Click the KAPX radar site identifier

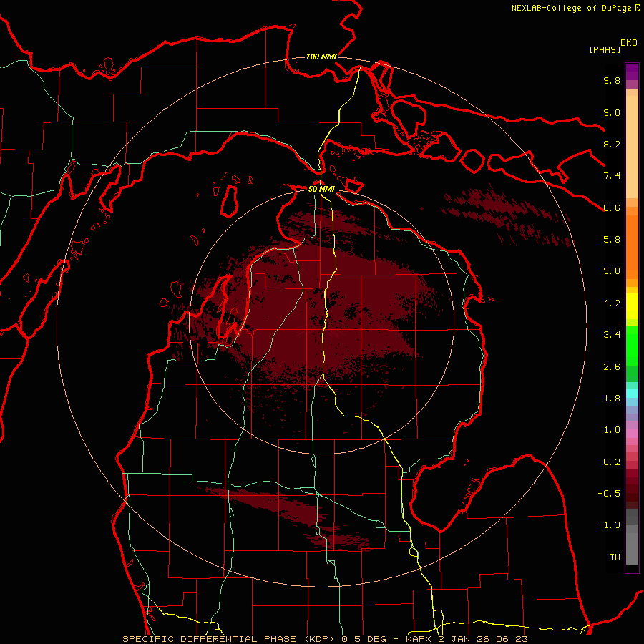pyautogui.click(x=419, y=639)
